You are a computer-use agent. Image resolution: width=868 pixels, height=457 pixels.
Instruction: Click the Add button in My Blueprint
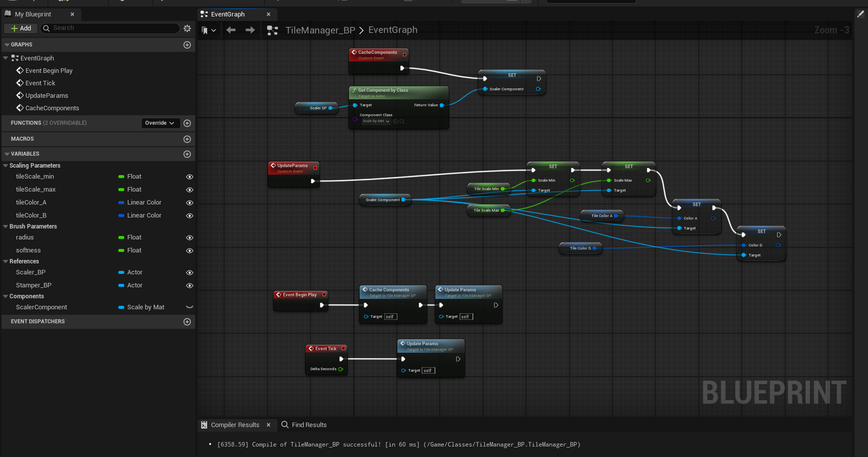[21, 28]
